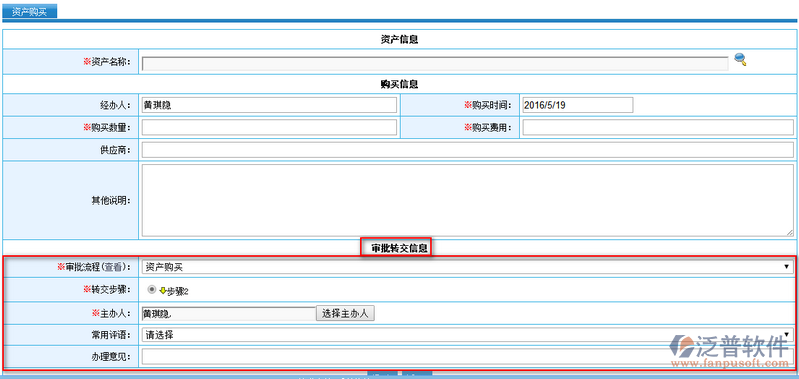Open the 审批流程 dropdown showing 资产购买
Viewport: 799px width, 379px height.
[x=467, y=266]
